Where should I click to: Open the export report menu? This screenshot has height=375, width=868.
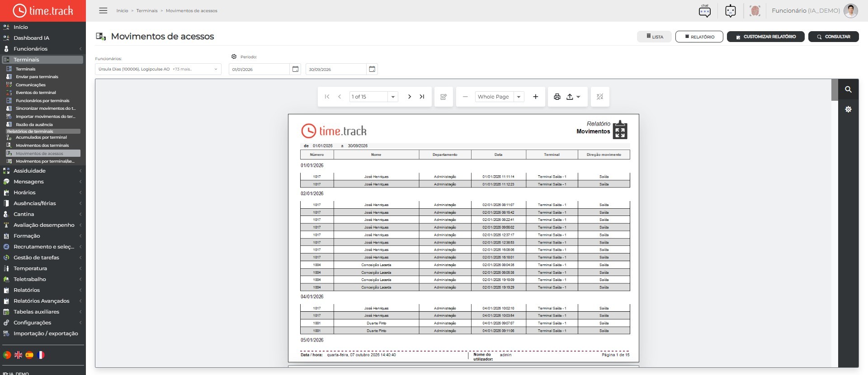pos(573,97)
